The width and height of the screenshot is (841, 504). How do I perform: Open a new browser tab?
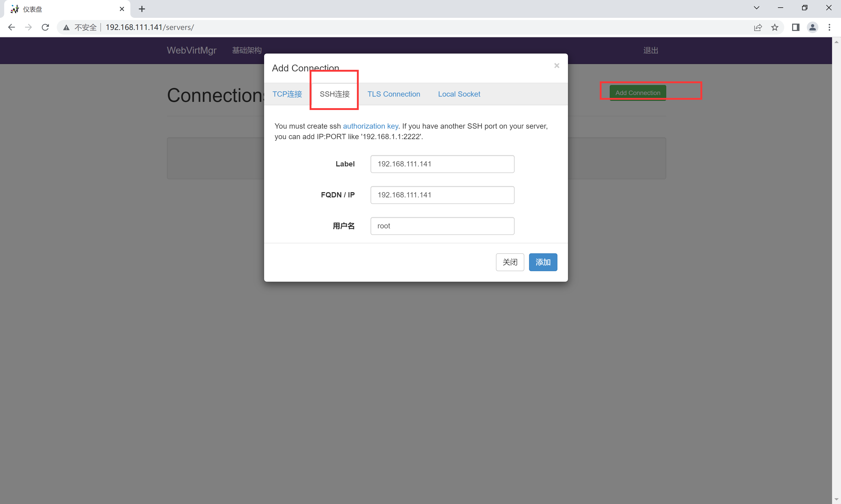tap(142, 9)
